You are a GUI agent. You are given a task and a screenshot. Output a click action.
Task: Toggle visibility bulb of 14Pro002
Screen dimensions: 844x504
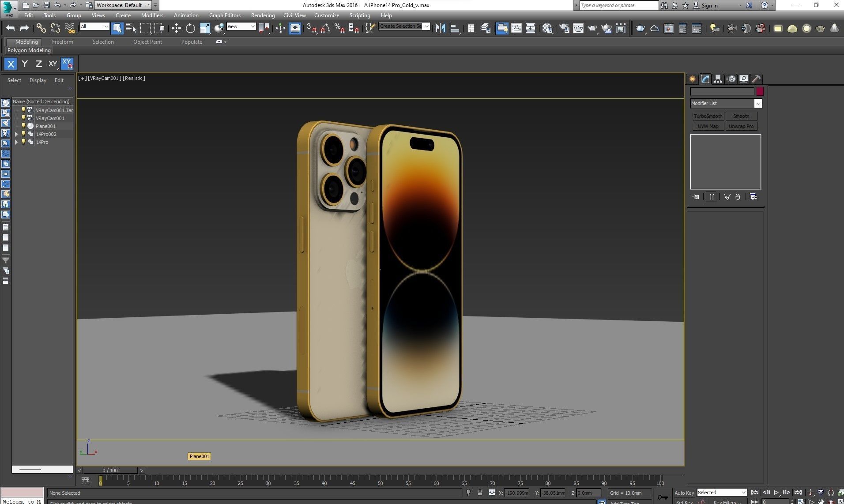(23, 134)
